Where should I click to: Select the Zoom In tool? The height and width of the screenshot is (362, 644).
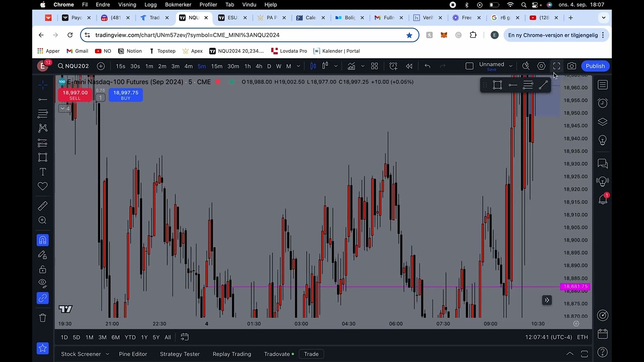click(x=43, y=220)
